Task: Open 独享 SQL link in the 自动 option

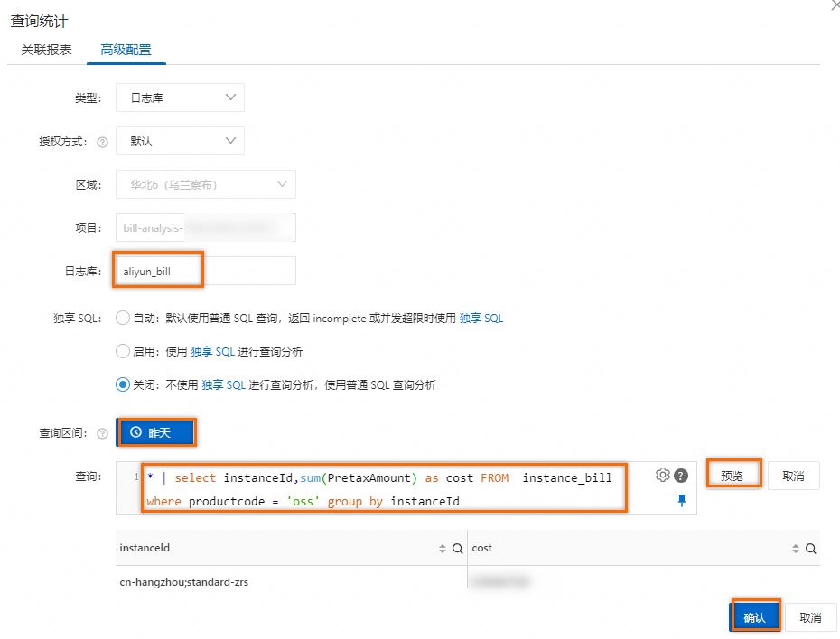Action: pyautogui.click(x=481, y=319)
